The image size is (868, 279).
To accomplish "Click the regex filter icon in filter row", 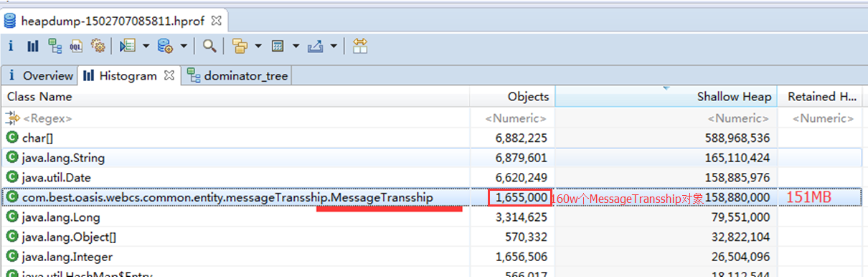I will pos(12,118).
